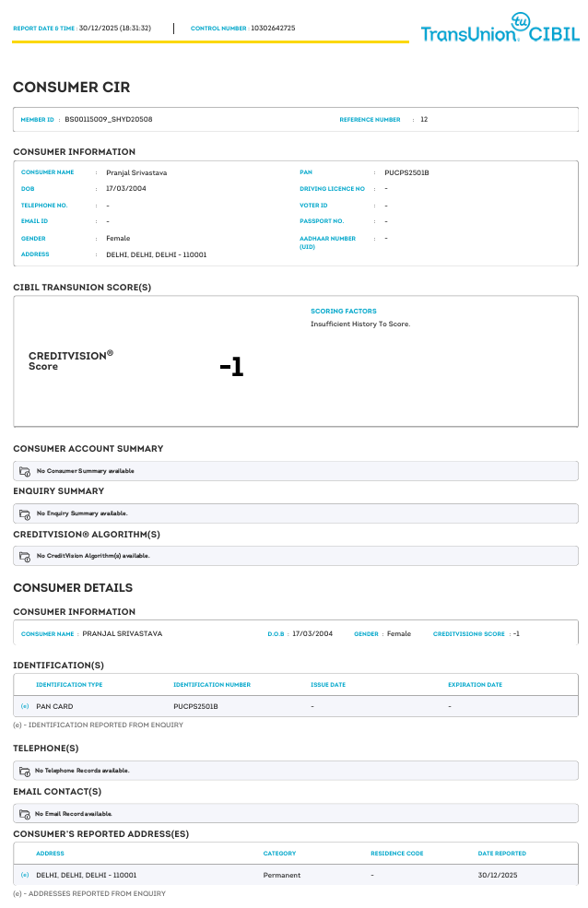The image size is (588, 908).
Task: Click the (e) marker on the PAN CARD row
Action: [25, 706]
